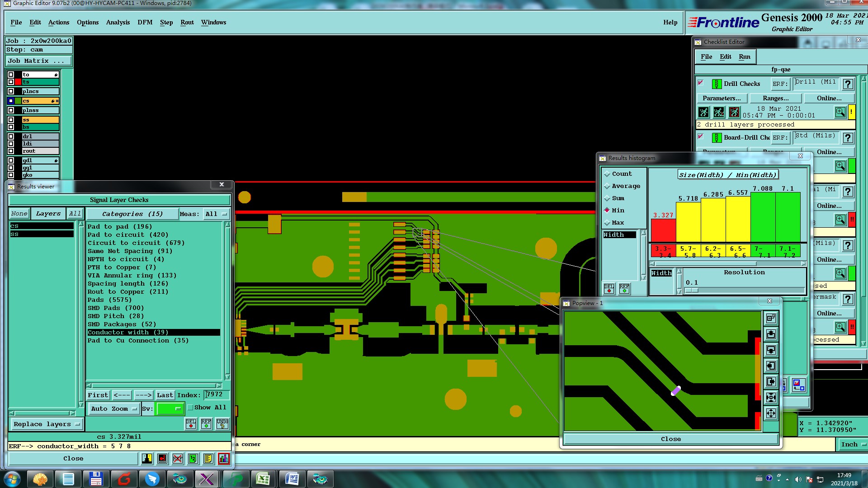Click the REF icon in Results viewer
The height and width of the screenshot is (488, 868).
(x=206, y=423)
